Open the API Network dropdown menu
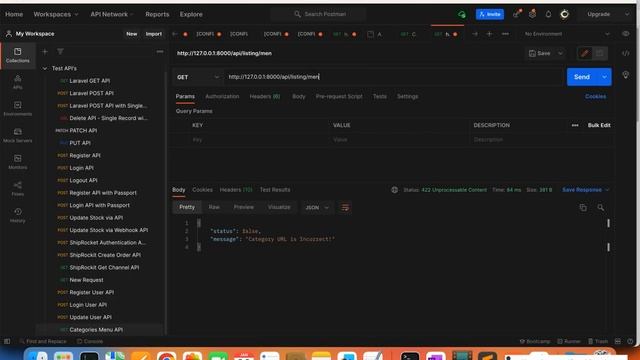Image resolution: width=640 pixels, height=360 pixels. click(x=112, y=14)
